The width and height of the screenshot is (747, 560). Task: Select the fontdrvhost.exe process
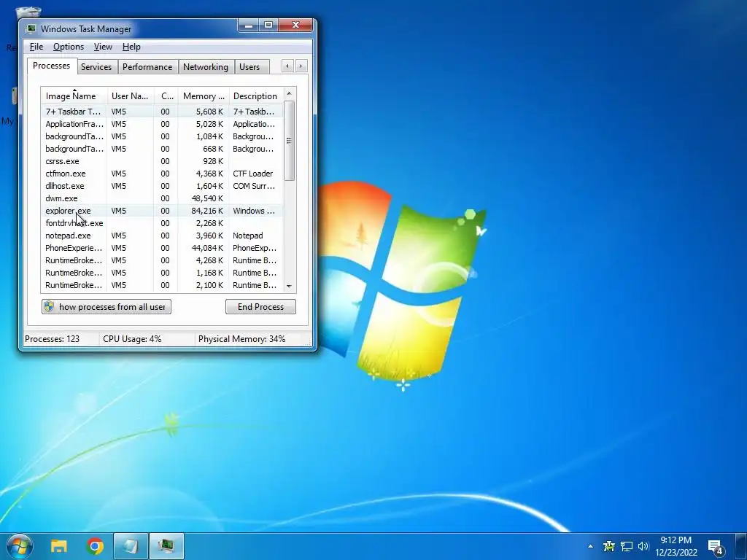click(162, 223)
